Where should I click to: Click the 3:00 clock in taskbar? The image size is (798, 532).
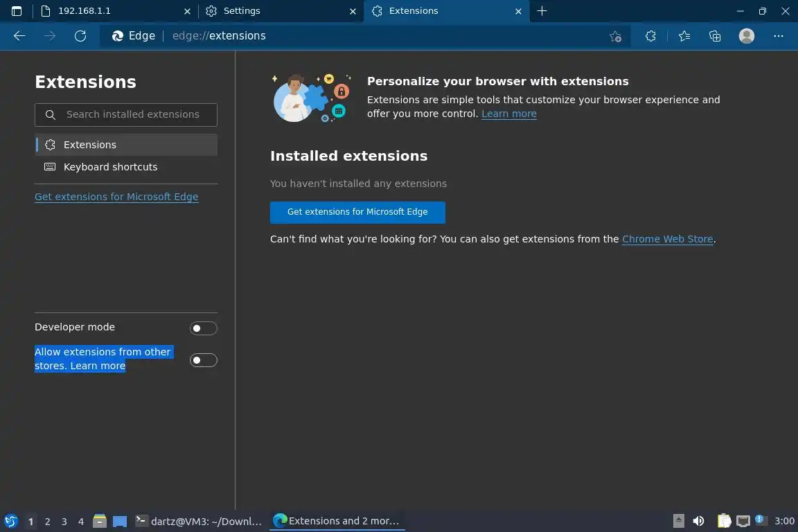point(784,521)
